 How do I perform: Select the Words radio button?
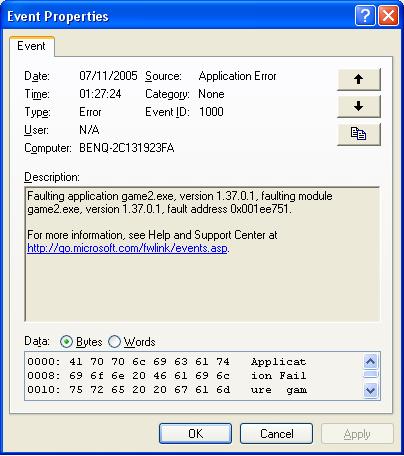coord(114,342)
